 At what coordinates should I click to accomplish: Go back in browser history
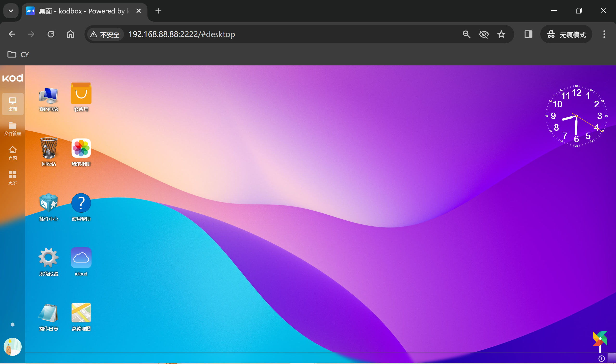12,34
